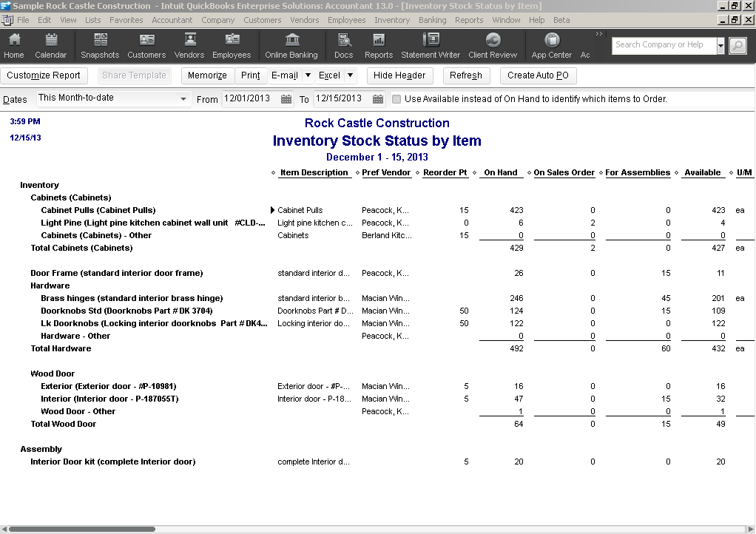Screen dimensions: 756x534
Task: Open the Inventory menu
Action: (x=392, y=20)
